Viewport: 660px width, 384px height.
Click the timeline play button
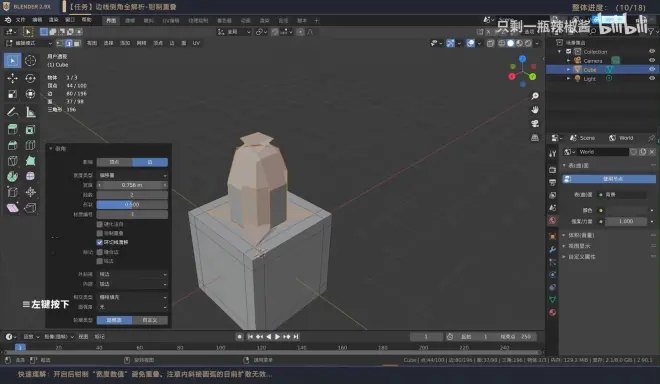(277, 337)
